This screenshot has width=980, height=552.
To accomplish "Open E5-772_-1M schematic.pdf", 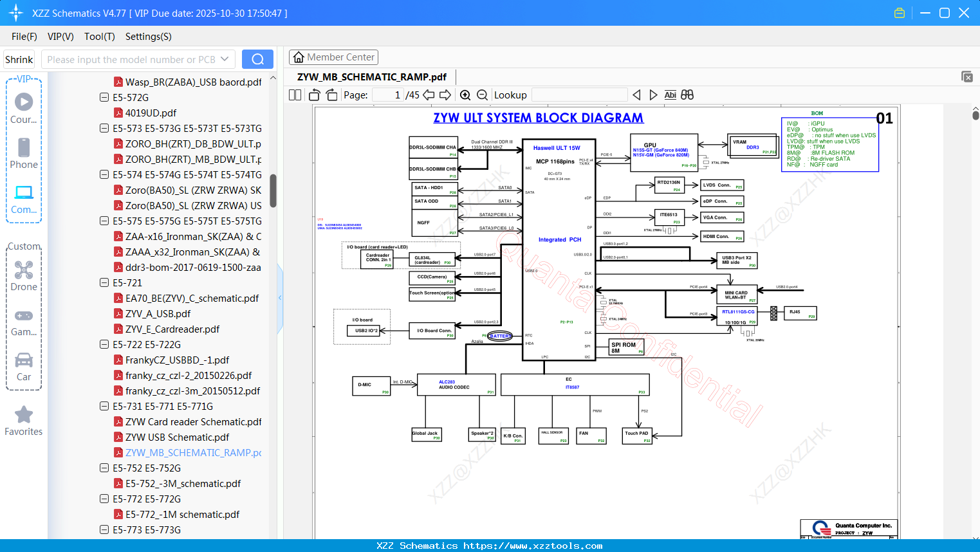I will click(x=182, y=515).
